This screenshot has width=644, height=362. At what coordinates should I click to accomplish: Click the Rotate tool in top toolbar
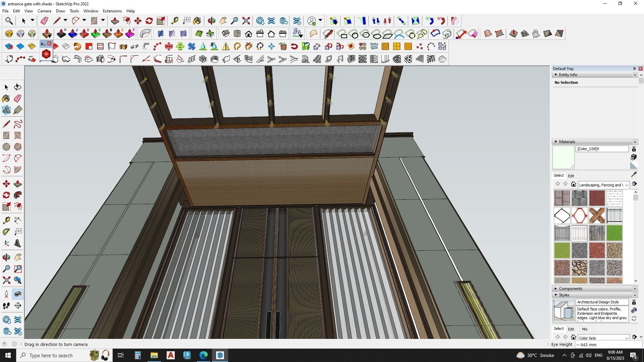pos(149,21)
